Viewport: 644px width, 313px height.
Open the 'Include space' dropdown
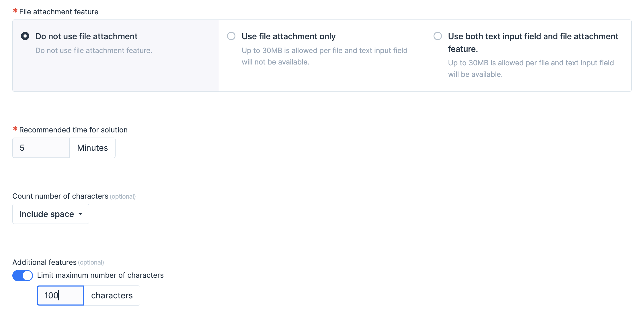coord(51,214)
